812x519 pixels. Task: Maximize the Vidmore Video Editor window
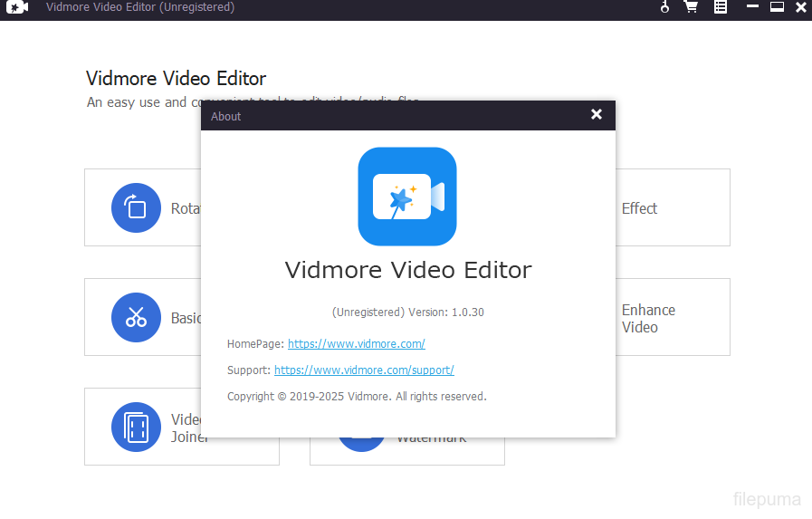pyautogui.click(x=777, y=7)
